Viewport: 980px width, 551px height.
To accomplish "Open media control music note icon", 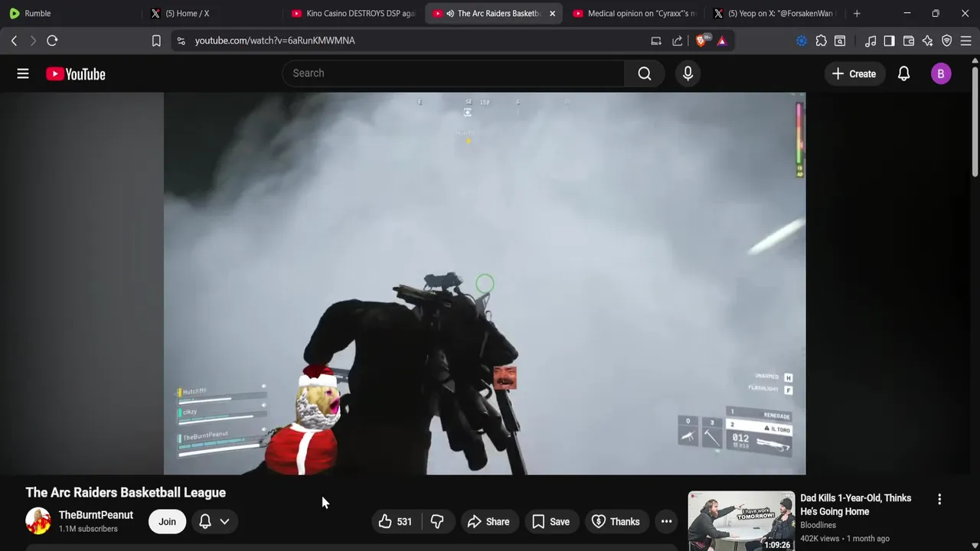I will pos(871,41).
